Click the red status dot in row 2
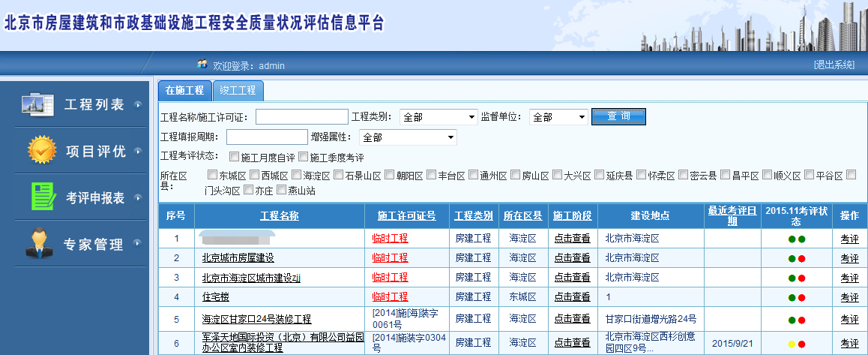The height and width of the screenshot is (355, 868). 801,258
